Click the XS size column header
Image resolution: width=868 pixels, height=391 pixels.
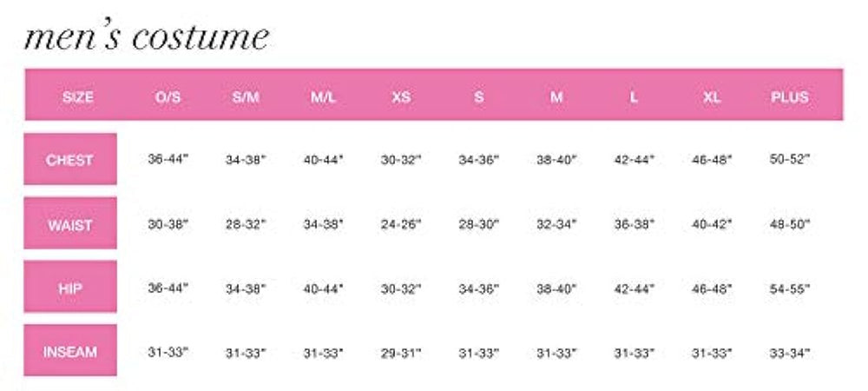point(401,96)
